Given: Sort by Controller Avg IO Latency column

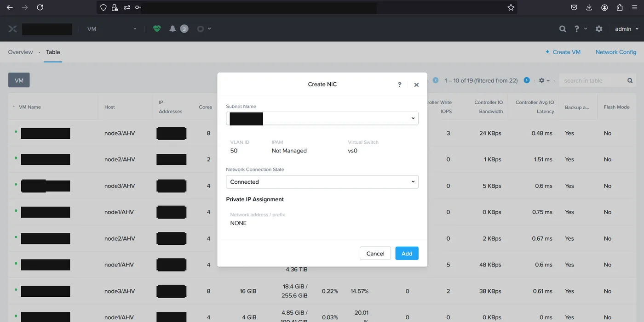Looking at the screenshot, I should tap(535, 107).
